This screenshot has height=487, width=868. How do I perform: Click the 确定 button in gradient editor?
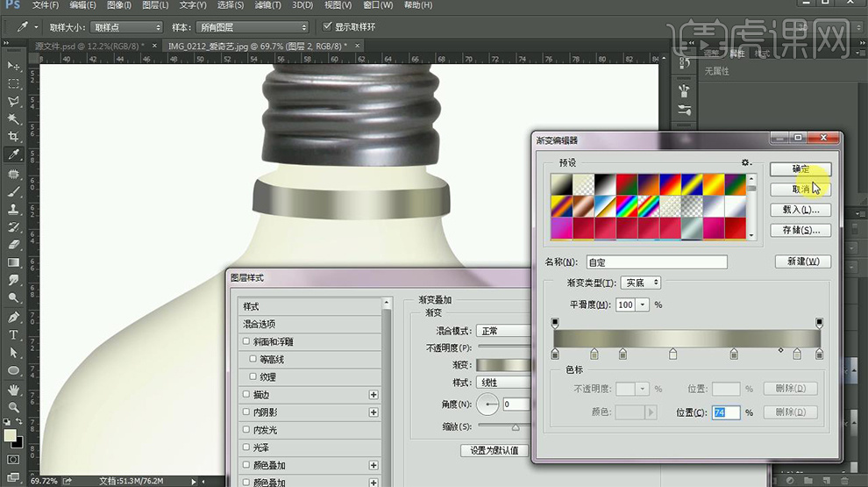point(800,169)
